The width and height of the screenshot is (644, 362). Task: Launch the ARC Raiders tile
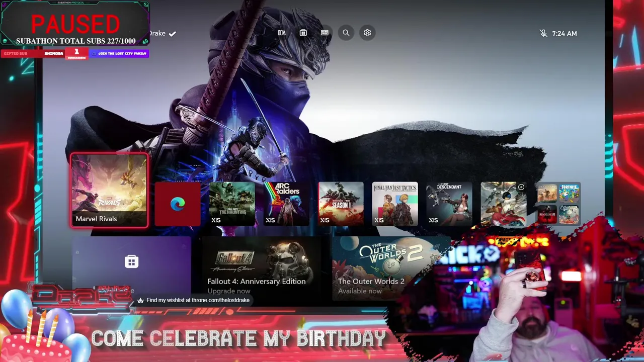tap(286, 204)
